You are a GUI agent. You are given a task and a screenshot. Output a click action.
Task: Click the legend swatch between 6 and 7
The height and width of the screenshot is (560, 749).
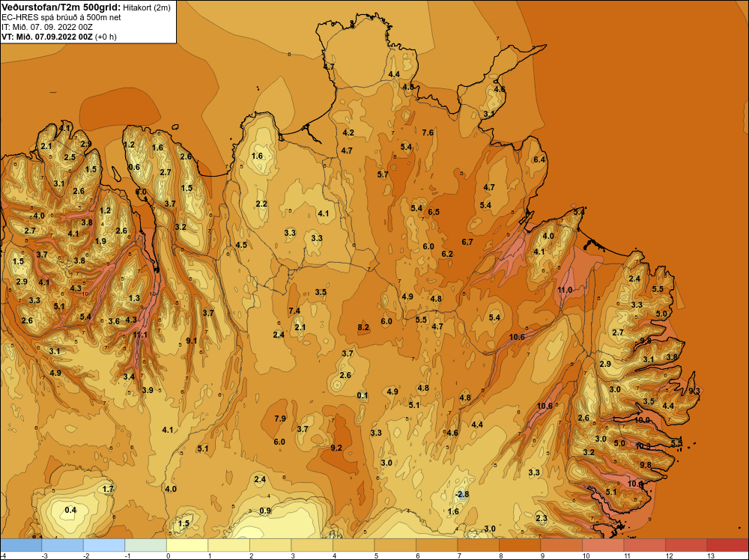coord(437,545)
